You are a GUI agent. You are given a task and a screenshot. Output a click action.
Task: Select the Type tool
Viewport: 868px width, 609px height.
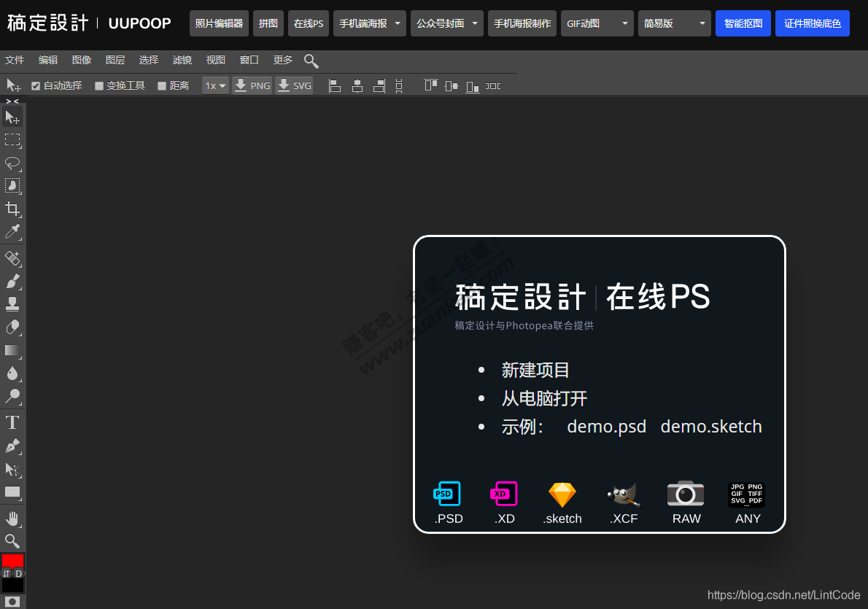point(12,422)
